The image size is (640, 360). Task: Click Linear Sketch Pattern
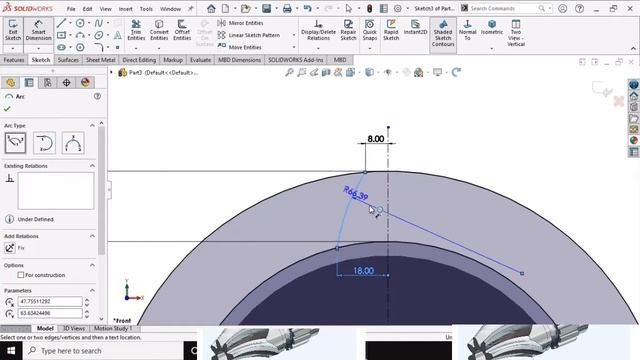point(249,35)
